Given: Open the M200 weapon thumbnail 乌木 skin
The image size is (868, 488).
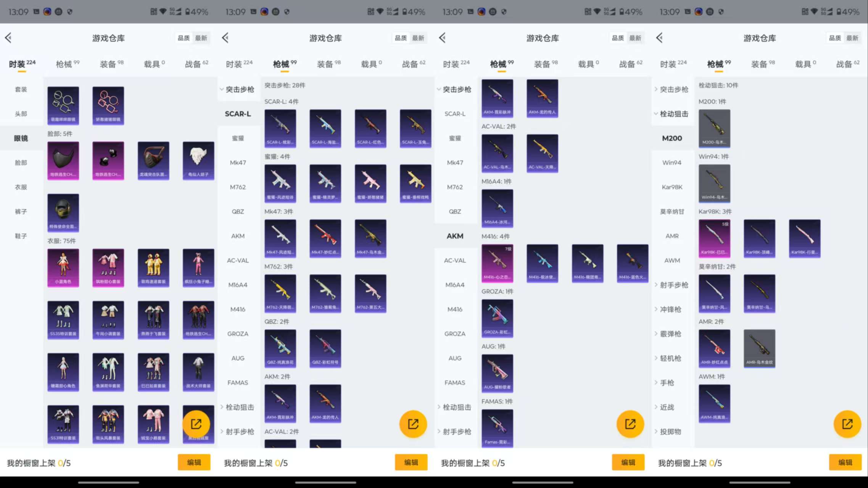Looking at the screenshot, I should (715, 128).
